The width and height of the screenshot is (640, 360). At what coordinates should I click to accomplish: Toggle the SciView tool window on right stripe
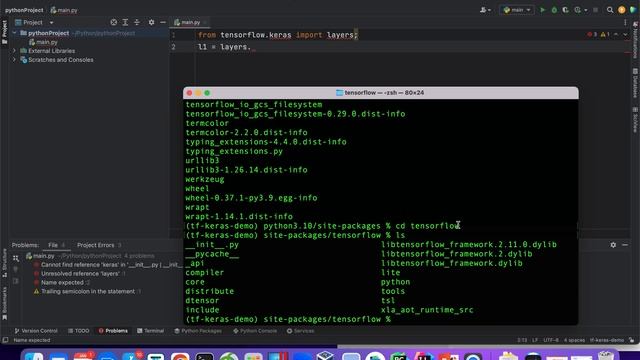coord(635,120)
